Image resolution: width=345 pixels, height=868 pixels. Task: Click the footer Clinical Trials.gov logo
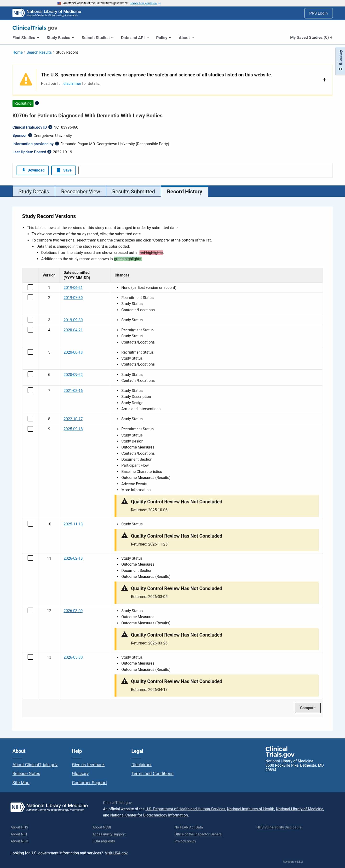[x=280, y=752]
